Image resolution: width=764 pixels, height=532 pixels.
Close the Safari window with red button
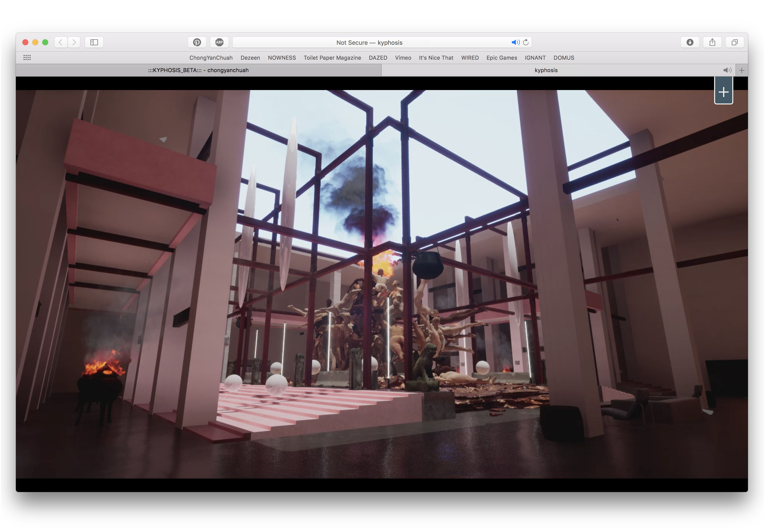(x=25, y=42)
